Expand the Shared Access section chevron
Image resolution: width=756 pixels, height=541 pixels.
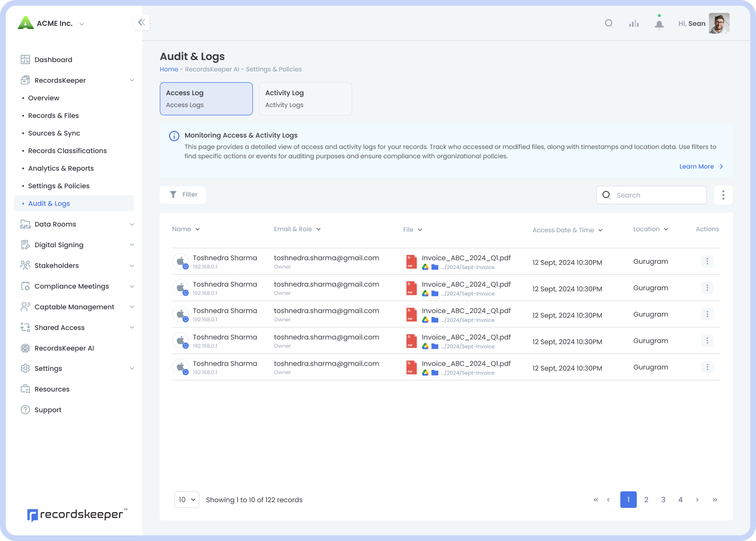click(132, 327)
